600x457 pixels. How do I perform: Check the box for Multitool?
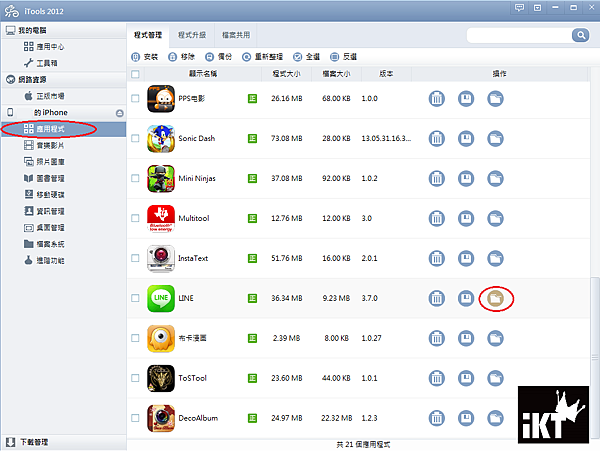[135, 219]
